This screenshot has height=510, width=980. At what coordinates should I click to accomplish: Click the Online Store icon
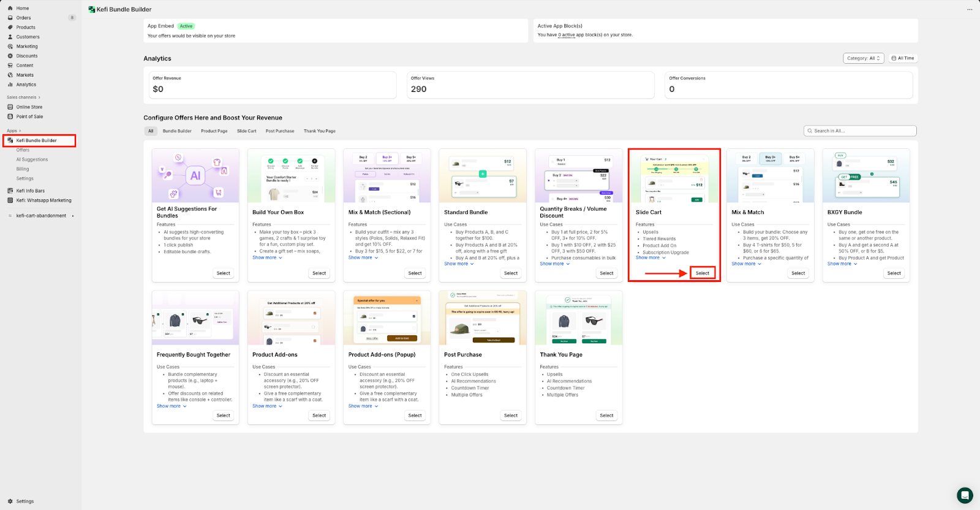click(10, 107)
